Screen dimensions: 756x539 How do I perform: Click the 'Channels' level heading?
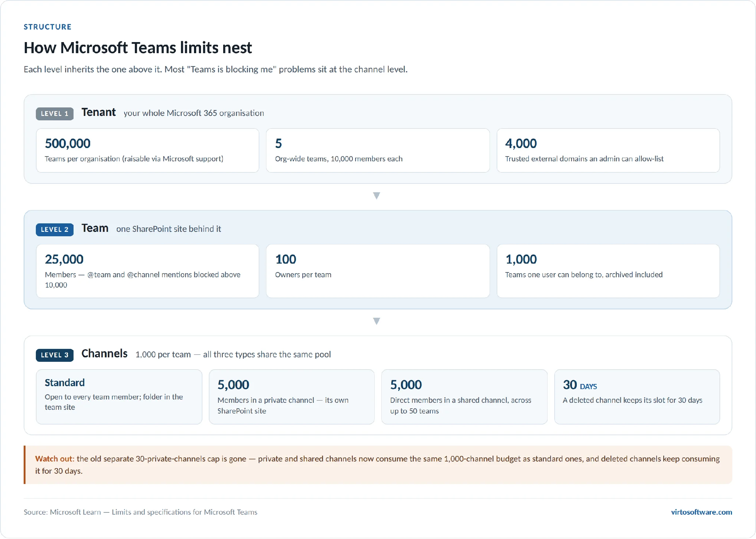coord(105,354)
